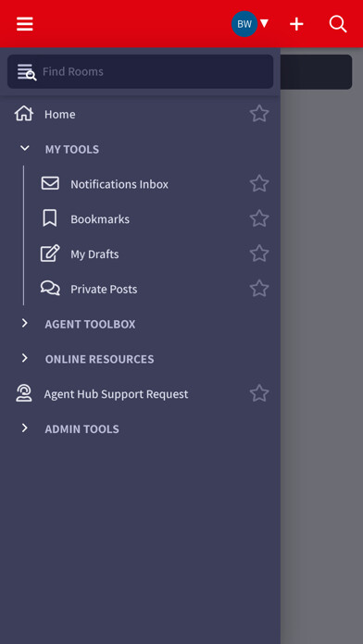363x644 pixels.
Task: Expand the ONLINE RESOURCES chevron
Action: [25, 358]
